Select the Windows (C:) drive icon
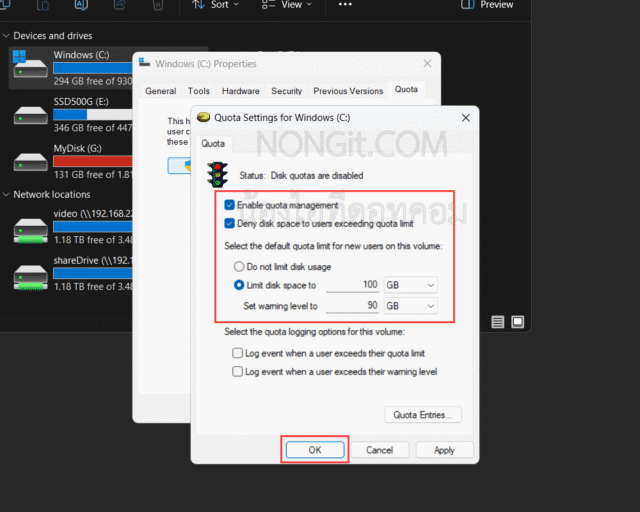Screen dimensions: 640x512 pos(30,64)
